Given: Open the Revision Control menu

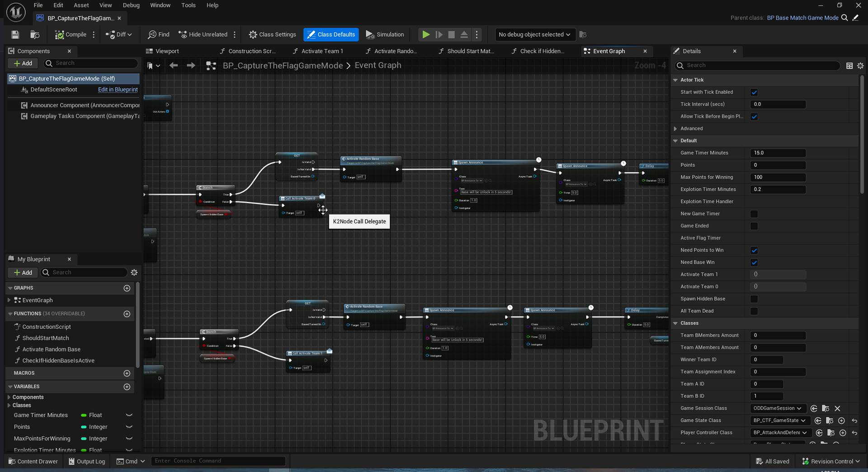Looking at the screenshot, I should click(830, 461).
